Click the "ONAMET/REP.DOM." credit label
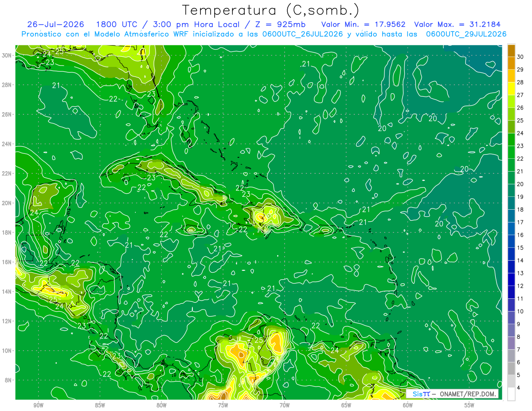The height and width of the screenshot is (411, 532). 468,394
